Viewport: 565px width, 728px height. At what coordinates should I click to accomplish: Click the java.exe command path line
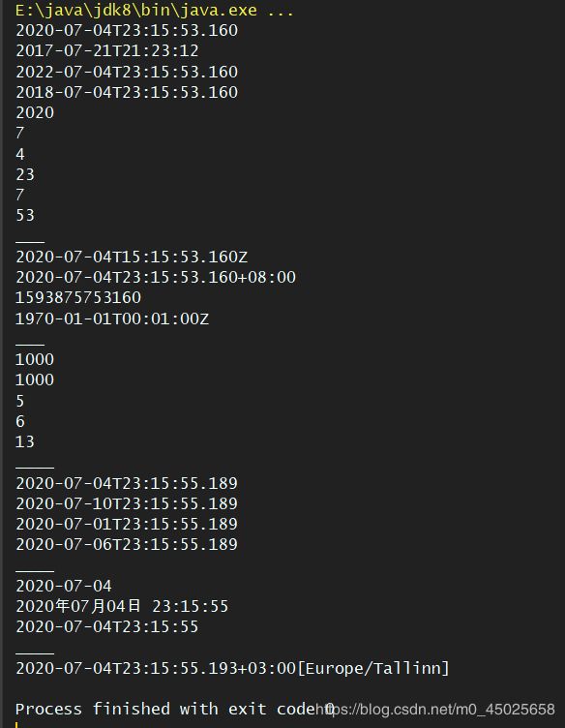click(155, 11)
